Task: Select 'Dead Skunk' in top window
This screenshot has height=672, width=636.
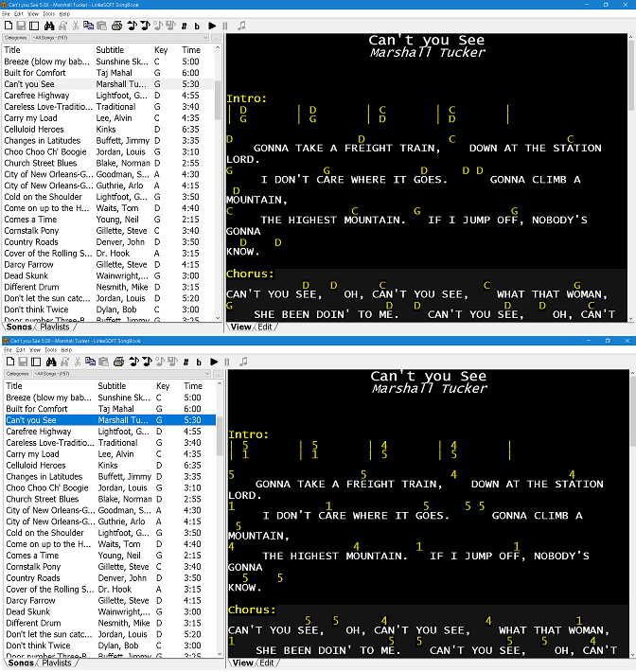Action: click(x=109, y=276)
